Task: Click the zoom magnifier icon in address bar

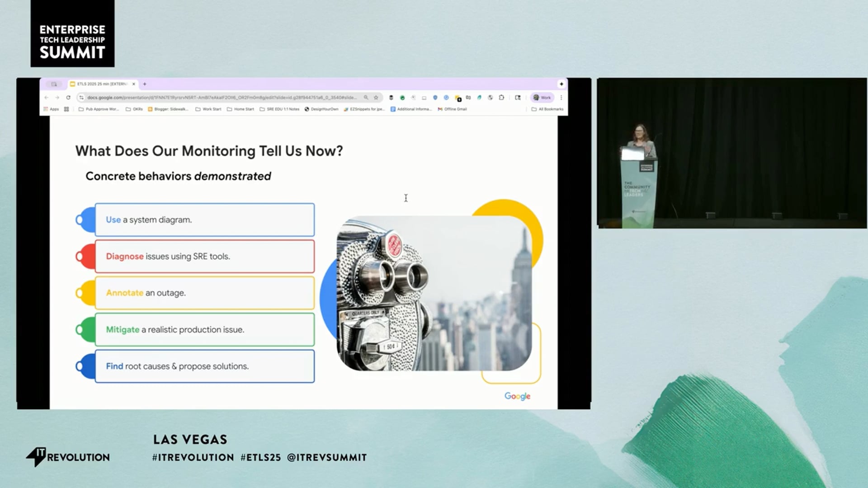Action: (x=366, y=98)
